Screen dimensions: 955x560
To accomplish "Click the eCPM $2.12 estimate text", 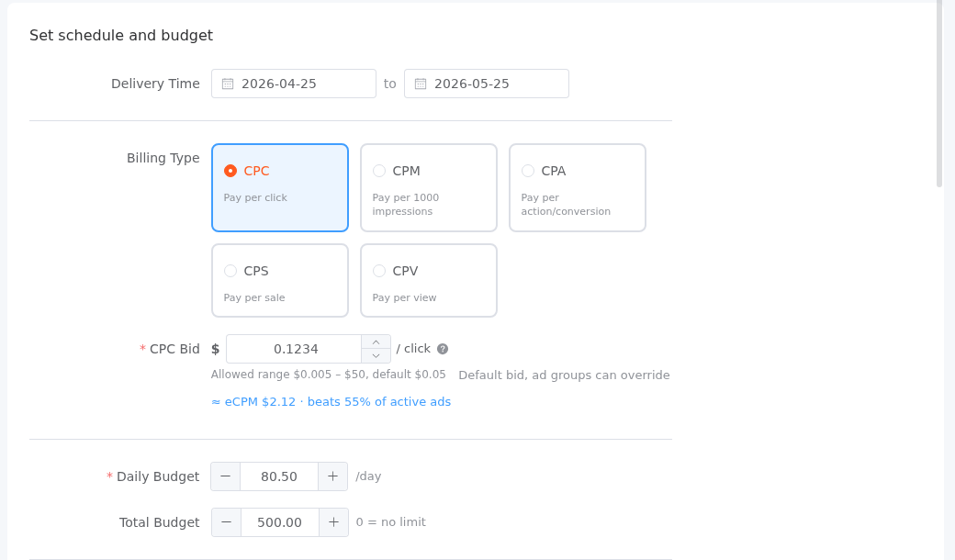I will [x=331, y=402].
